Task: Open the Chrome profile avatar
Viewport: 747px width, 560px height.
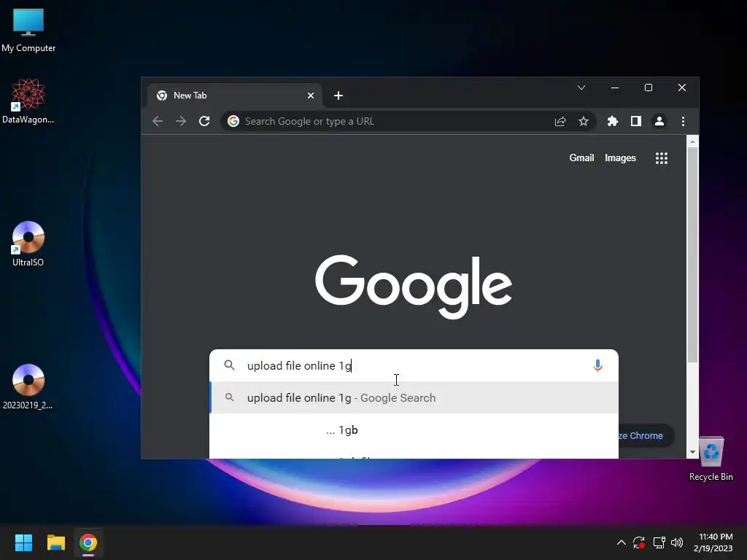Action: click(x=659, y=122)
